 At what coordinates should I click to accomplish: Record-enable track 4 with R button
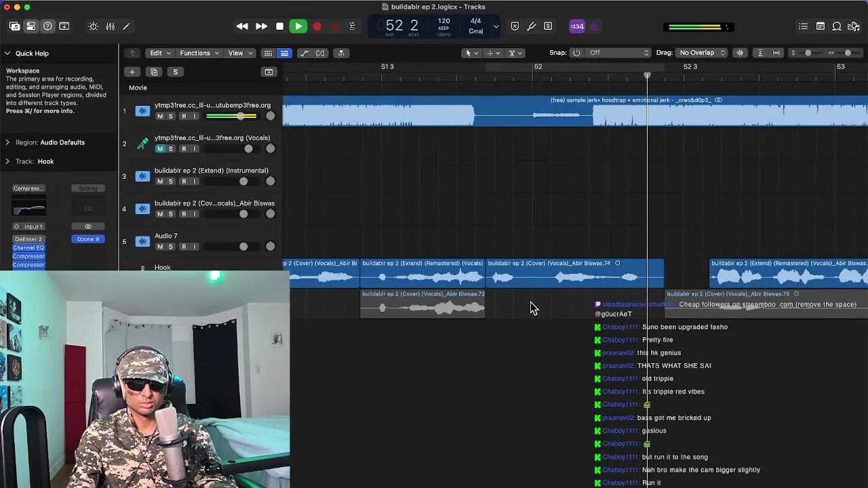click(x=184, y=214)
